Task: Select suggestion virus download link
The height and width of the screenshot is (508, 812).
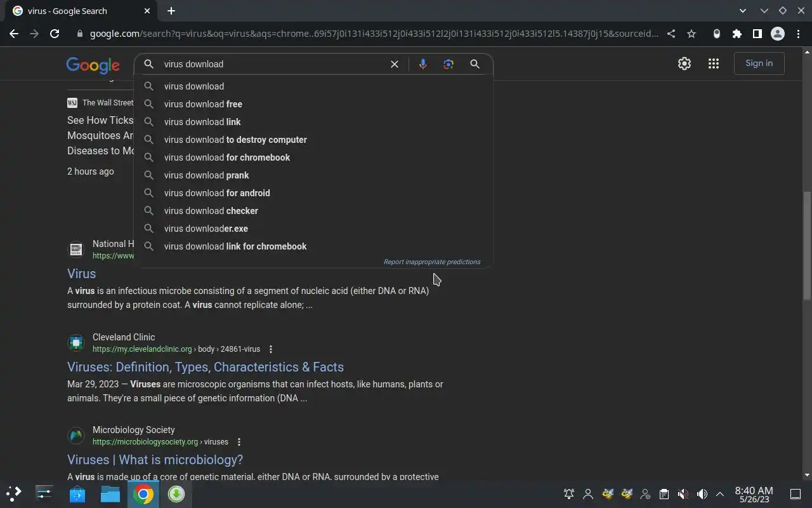Action: pos(313,122)
